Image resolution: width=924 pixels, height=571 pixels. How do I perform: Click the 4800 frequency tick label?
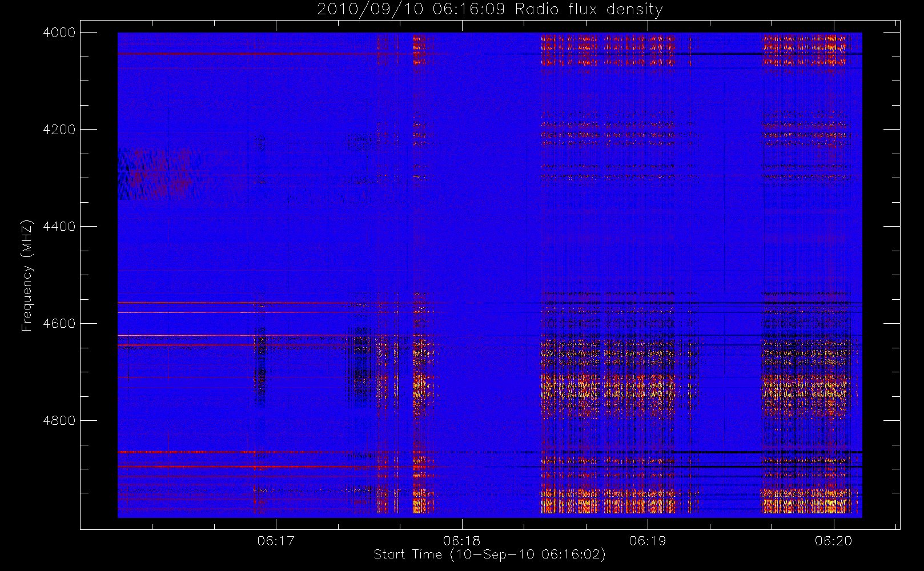59,421
